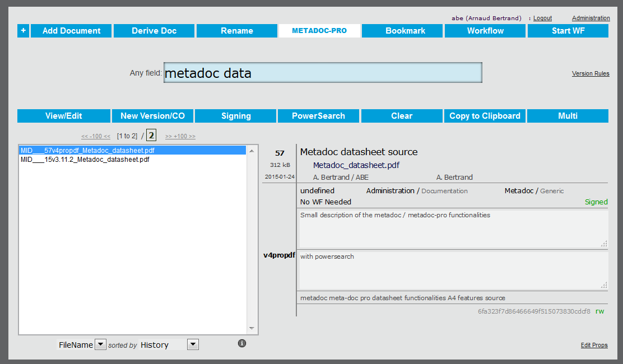The image size is (623, 364).
Task: Copy results to Clipboard
Action: pyautogui.click(x=485, y=115)
